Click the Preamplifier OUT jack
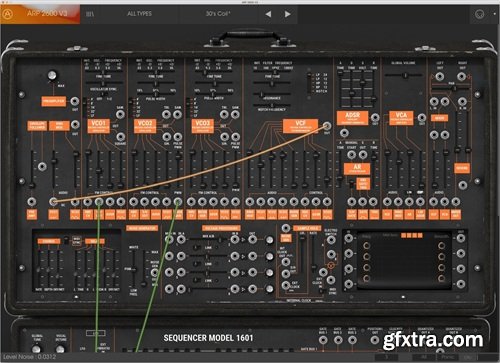 tap(75, 101)
